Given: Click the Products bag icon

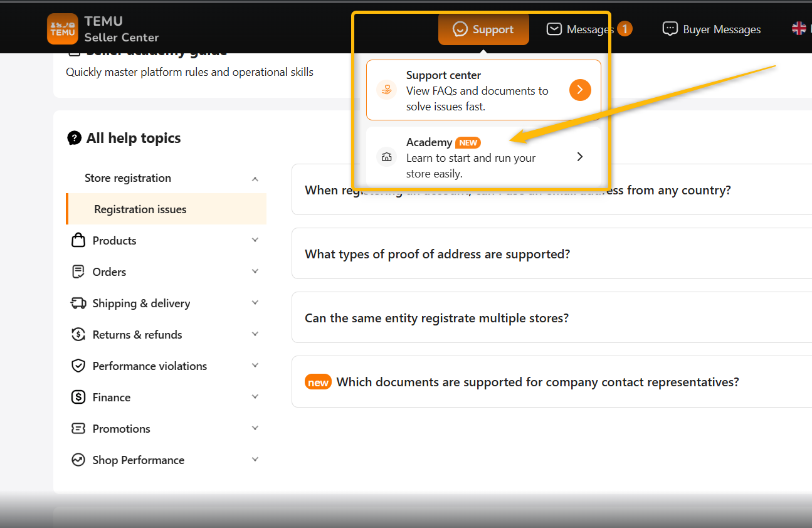Looking at the screenshot, I should [x=78, y=240].
